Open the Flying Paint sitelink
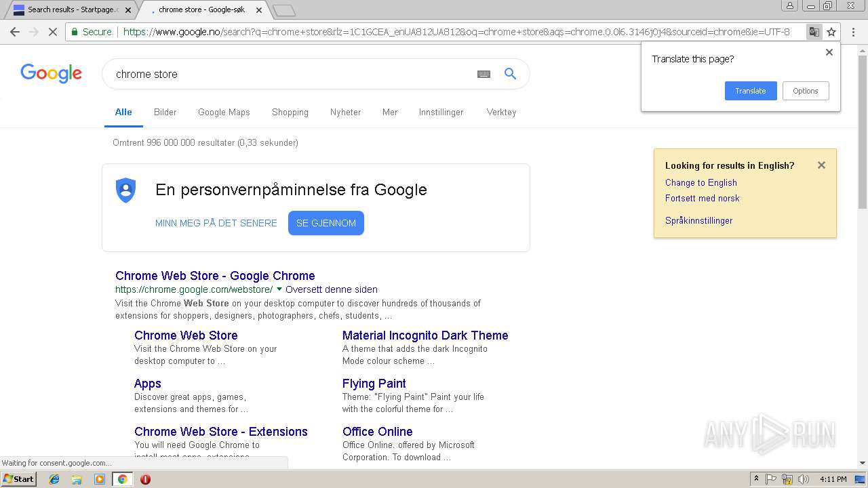Screen dimensions: 868x488 click(x=374, y=384)
